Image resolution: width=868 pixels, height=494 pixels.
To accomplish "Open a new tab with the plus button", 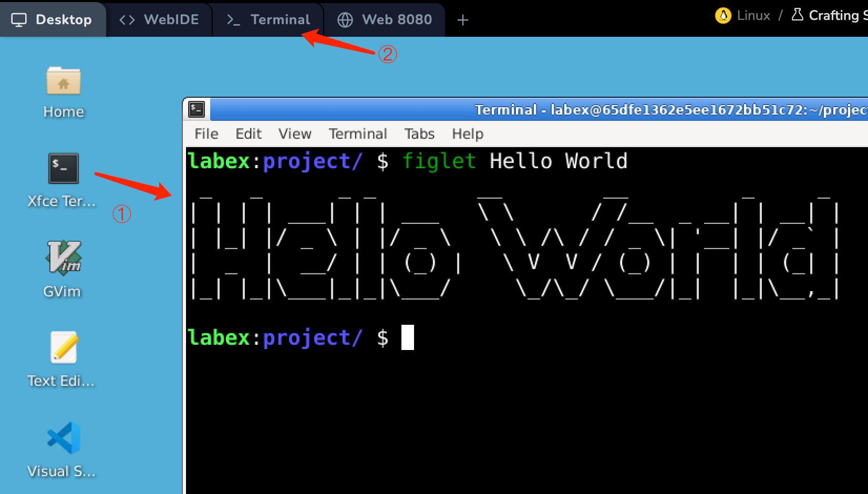I will click(x=462, y=19).
